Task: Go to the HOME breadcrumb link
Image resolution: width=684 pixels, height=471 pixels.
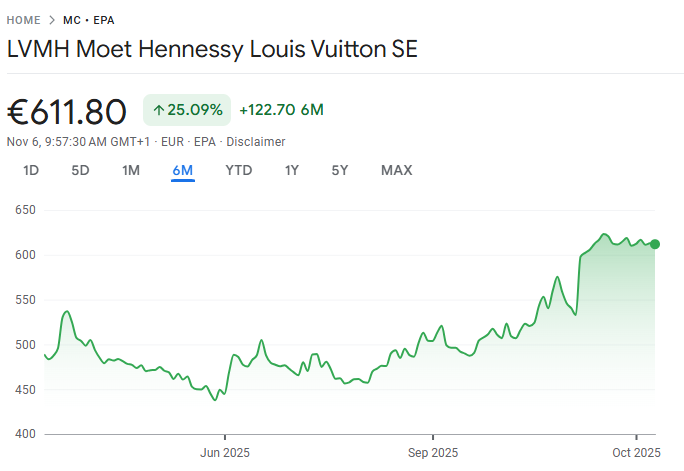Action: [24, 20]
